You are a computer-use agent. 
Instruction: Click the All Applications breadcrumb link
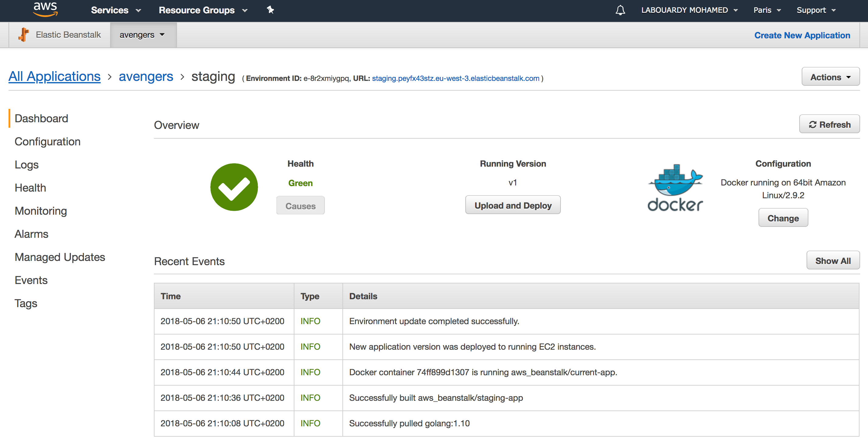tap(54, 76)
